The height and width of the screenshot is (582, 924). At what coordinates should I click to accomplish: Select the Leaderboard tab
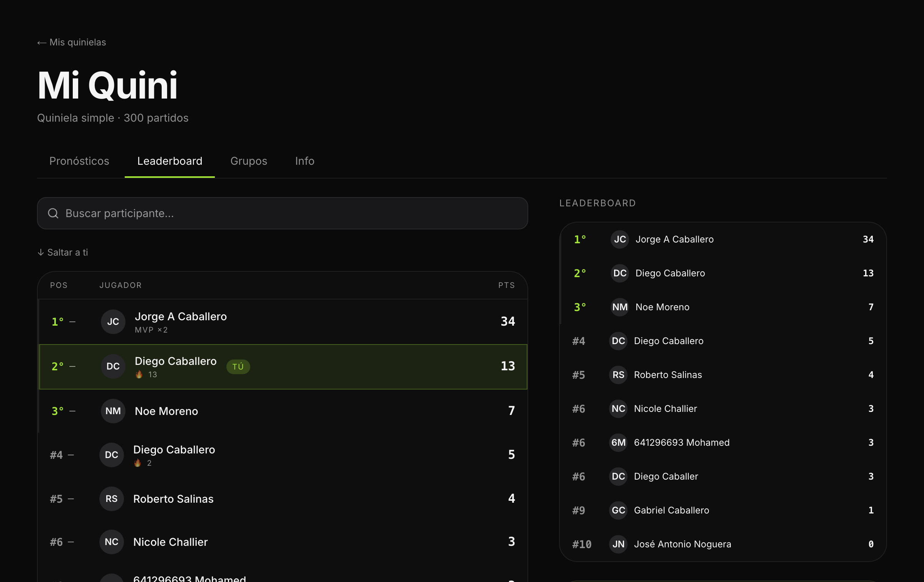[x=170, y=161]
